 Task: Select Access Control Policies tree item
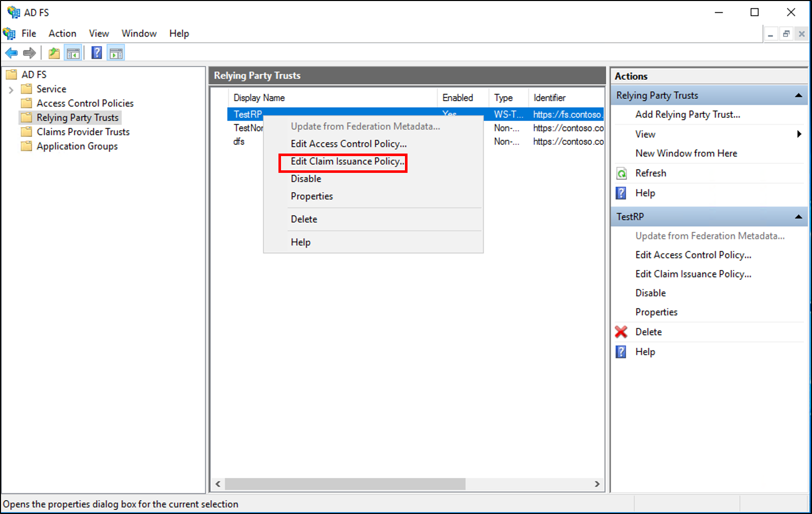click(x=85, y=103)
